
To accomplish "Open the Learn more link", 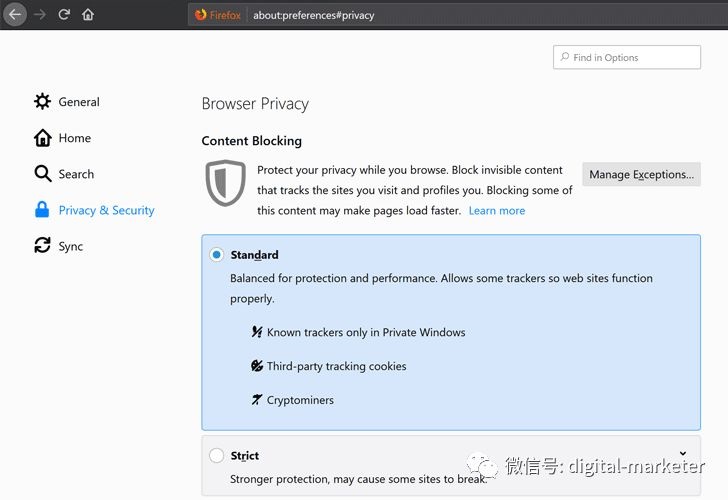I will (496, 211).
